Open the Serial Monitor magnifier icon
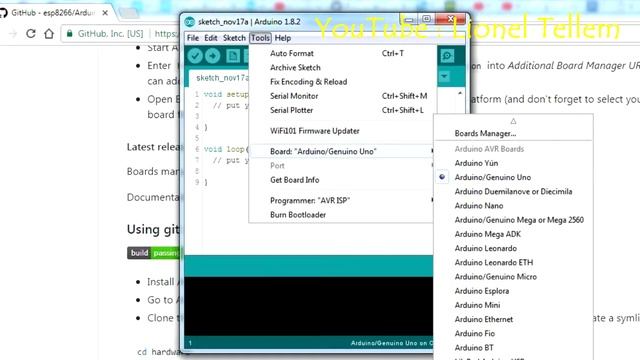640x360 pixels. pyautogui.click(x=447, y=56)
